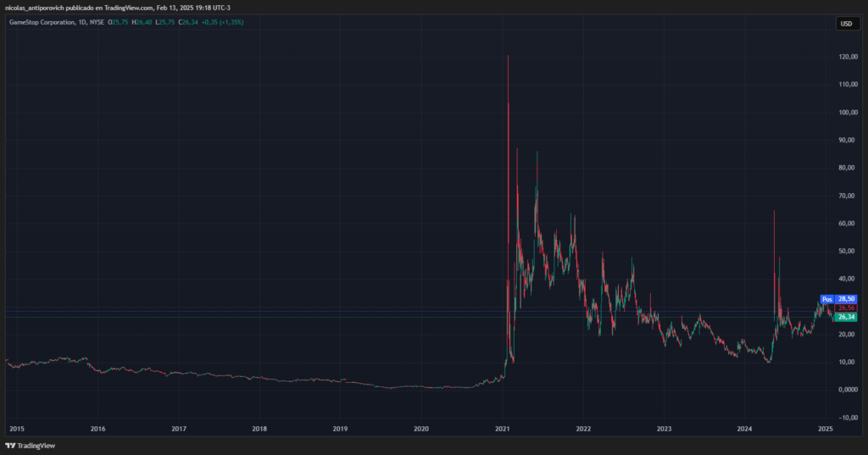Click the 2021 label on time axis
Viewport: 868px width, 455px height.
[x=503, y=429]
